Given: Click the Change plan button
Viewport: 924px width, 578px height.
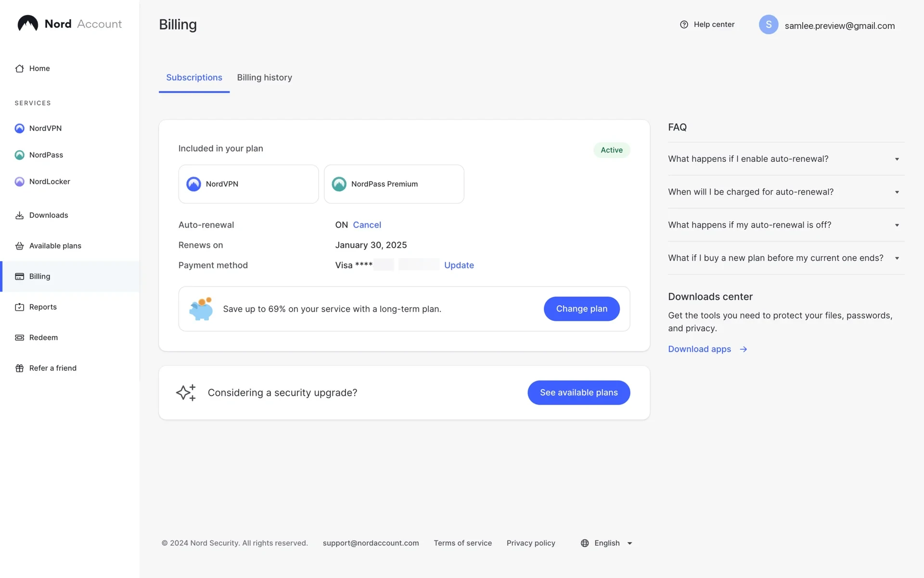Looking at the screenshot, I should pos(581,309).
